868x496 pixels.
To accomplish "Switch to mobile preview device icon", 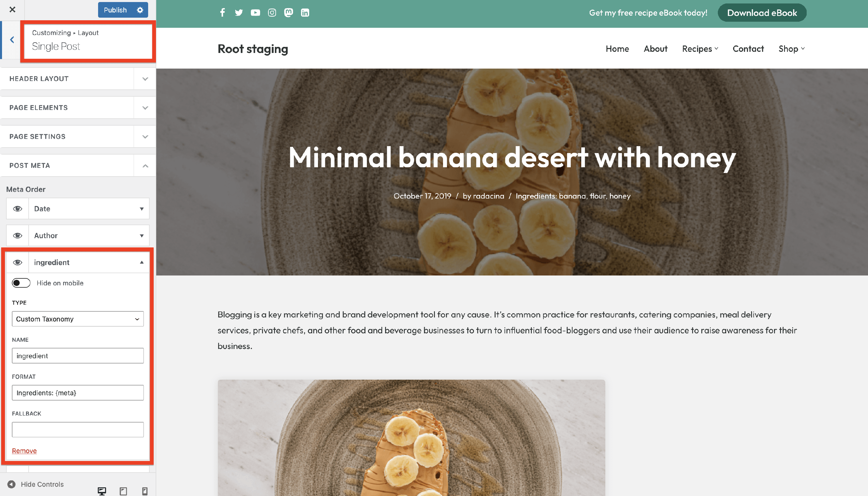I will tap(145, 491).
